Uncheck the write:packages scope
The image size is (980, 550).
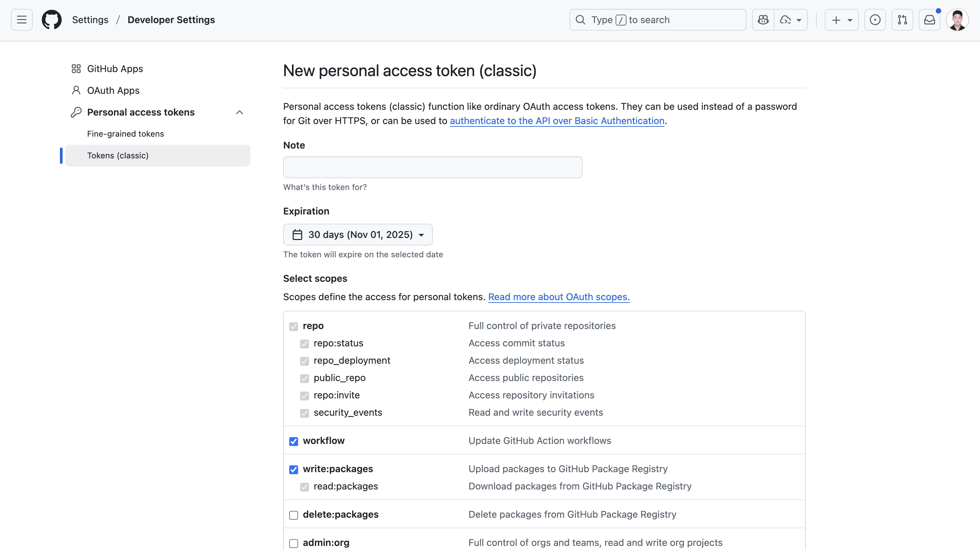point(293,469)
